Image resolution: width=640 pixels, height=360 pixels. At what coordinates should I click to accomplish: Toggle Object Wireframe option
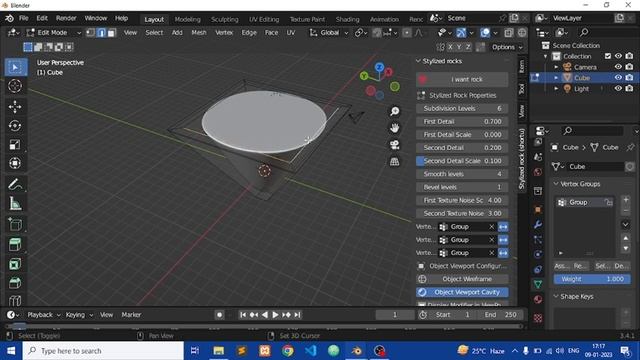click(462, 279)
